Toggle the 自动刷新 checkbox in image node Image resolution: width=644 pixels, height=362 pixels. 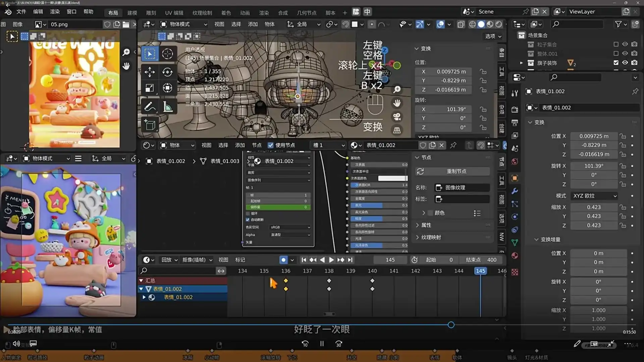click(x=248, y=220)
